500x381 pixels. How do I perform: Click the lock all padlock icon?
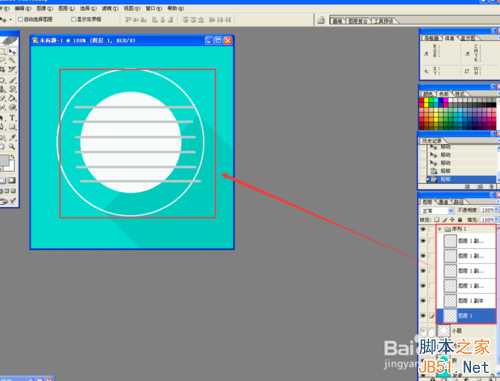click(x=460, y=220)
